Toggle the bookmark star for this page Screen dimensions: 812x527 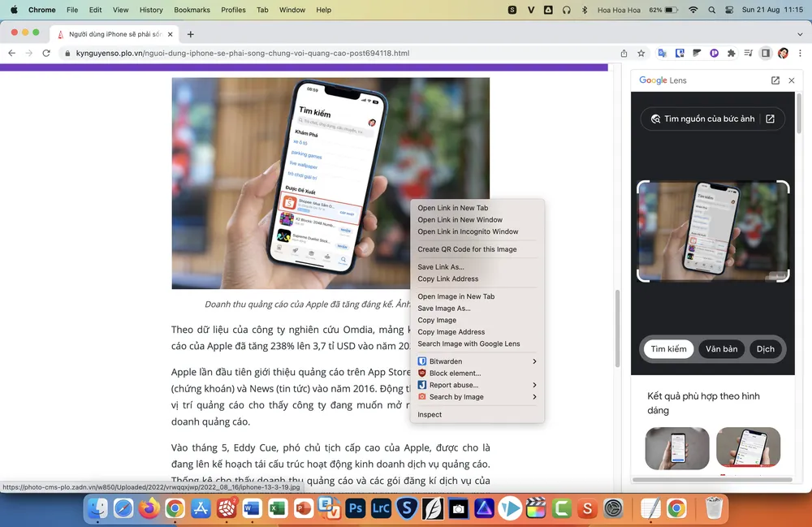tap(640, 52)
